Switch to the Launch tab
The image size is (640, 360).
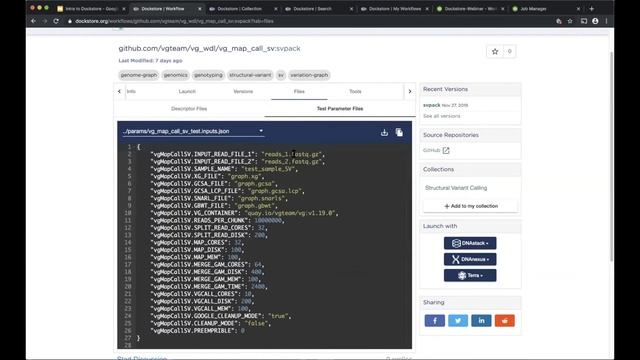pos(187,91)
